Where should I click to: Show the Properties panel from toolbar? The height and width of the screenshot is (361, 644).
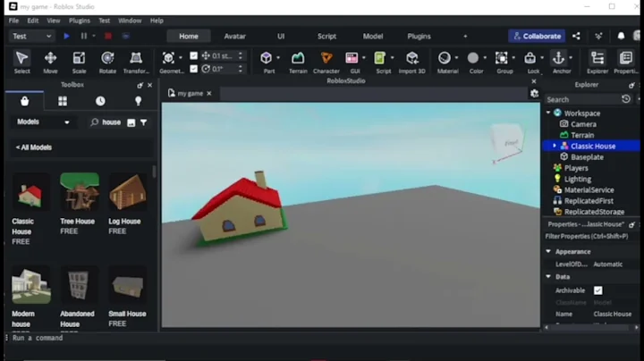626,63
